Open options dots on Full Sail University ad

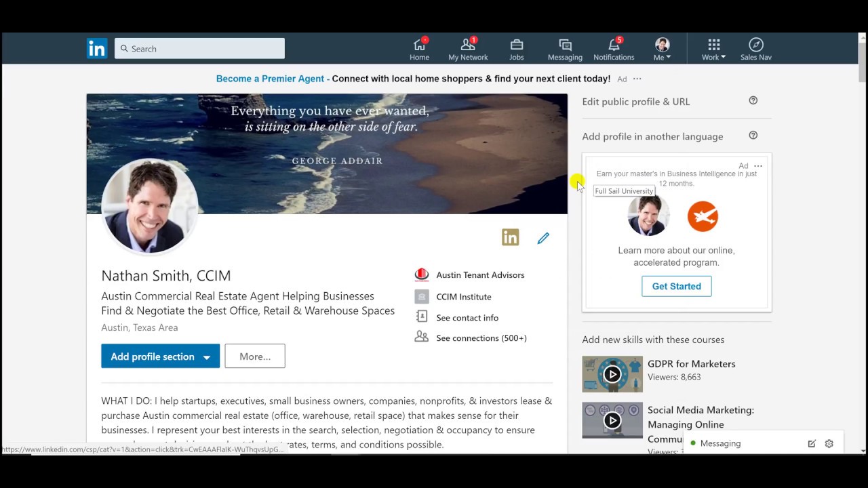[758, 166]
